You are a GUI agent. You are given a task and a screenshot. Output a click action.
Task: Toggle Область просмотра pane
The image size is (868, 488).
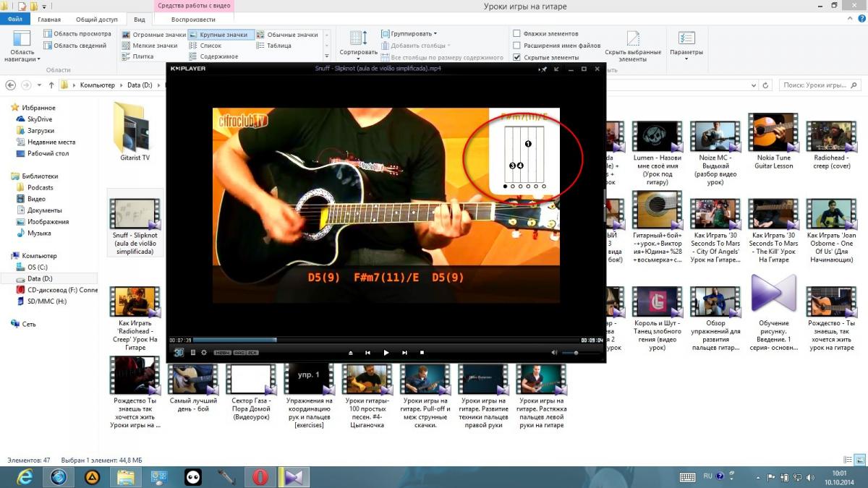pyautogui.click(x=77, y=34)
